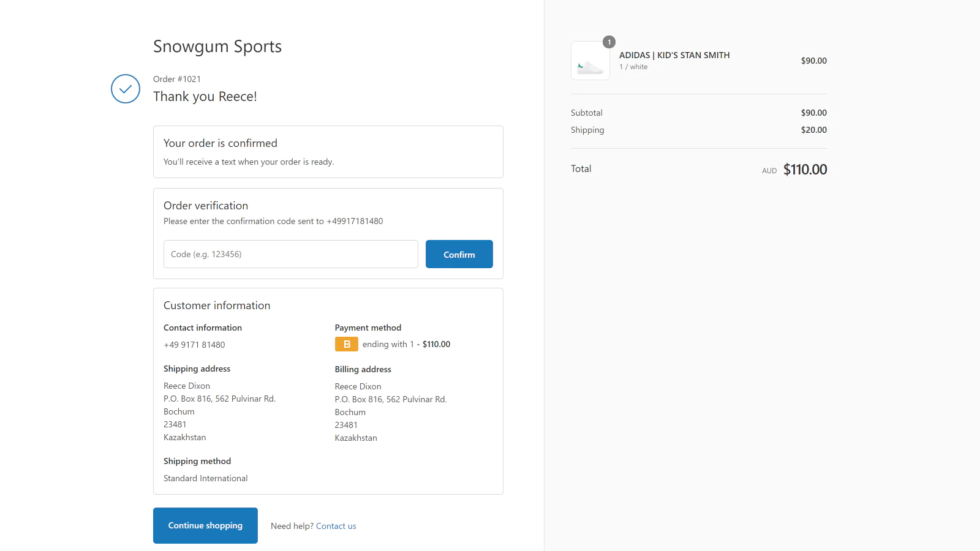Click the AUD $110.00 total amount
Viewport: 980px width, 551px height.
pos(804,170)
